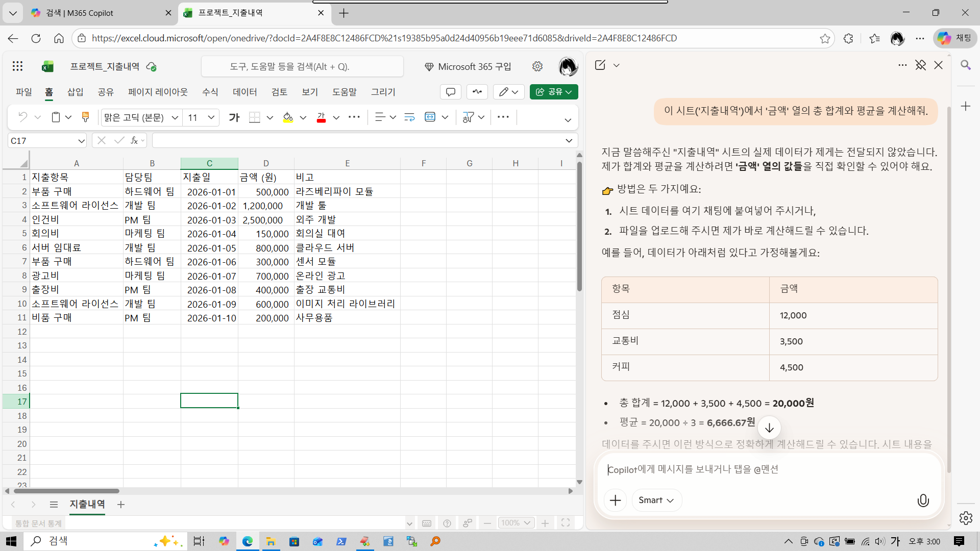Click the microphone icon in Copilot chat
The height and width of the screenshot is (551, 980).
[x=923, y=500]
